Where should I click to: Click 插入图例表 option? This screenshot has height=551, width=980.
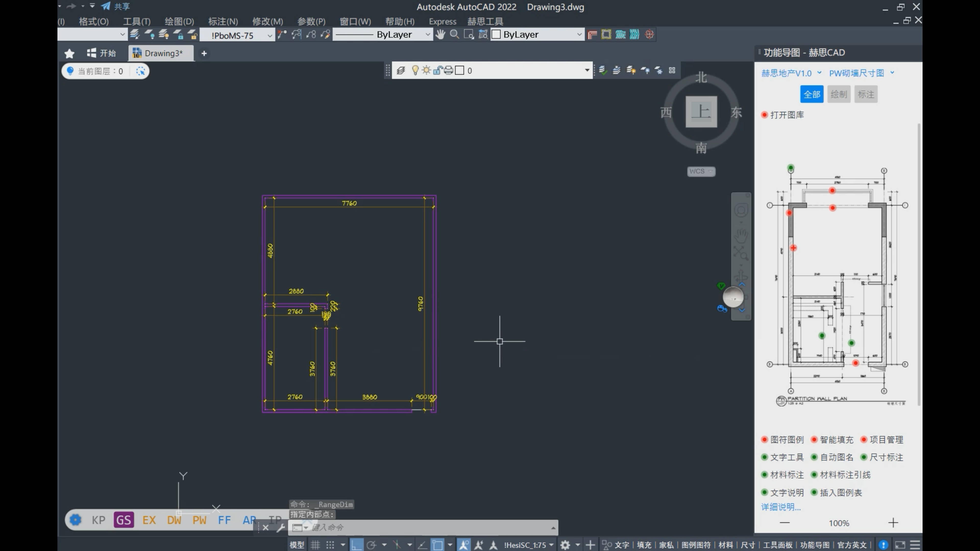pos(837,492)
